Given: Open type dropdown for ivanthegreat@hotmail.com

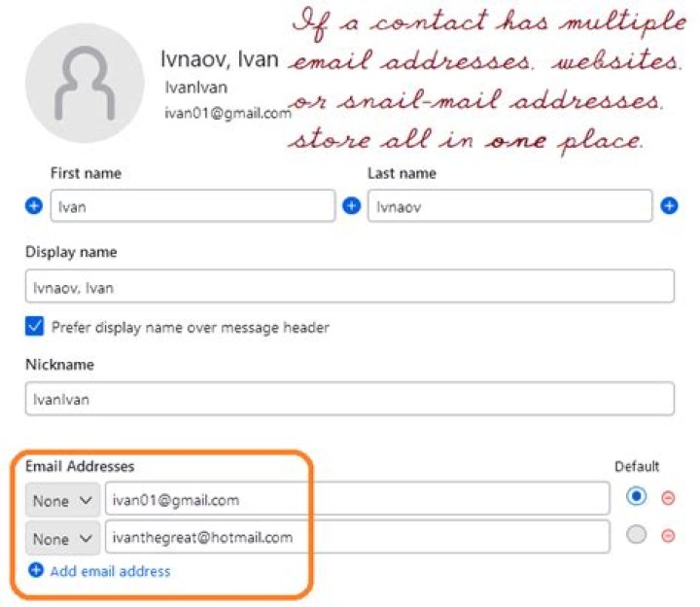Looking at the screenshot, I should [x=62, y=538].
